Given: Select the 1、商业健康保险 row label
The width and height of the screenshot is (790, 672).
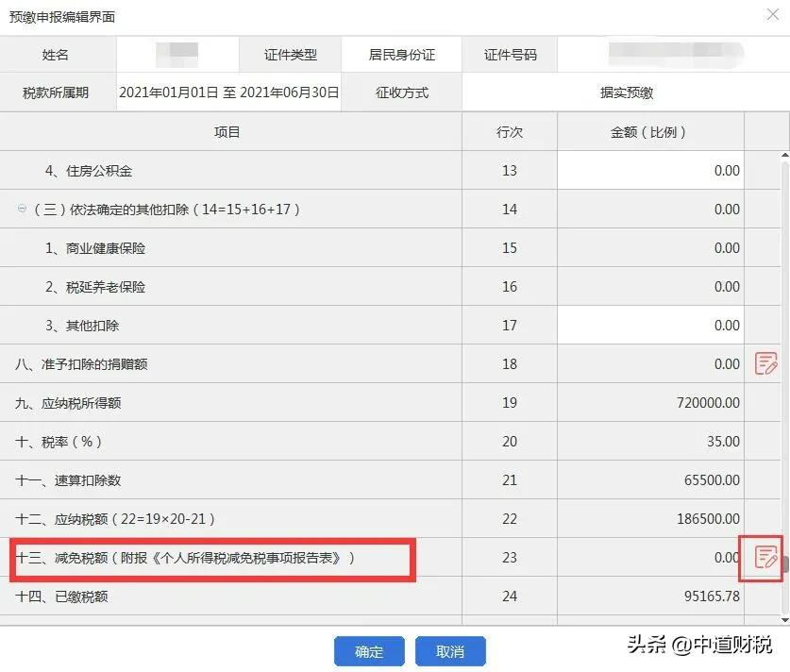Looking at the screenshot, I should click(x=95, y=248).
